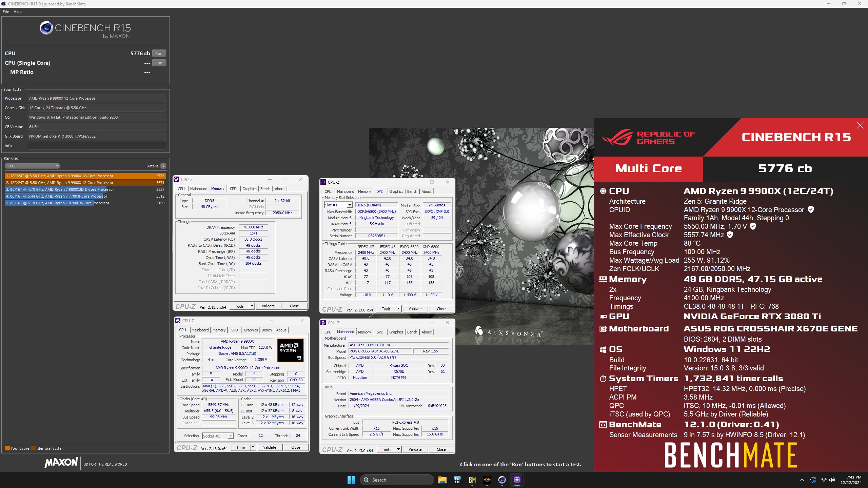The width and height of the screenshot is (868, 488).
Task: Click the shield badge next to CPUID name
Action: [811, 209]
